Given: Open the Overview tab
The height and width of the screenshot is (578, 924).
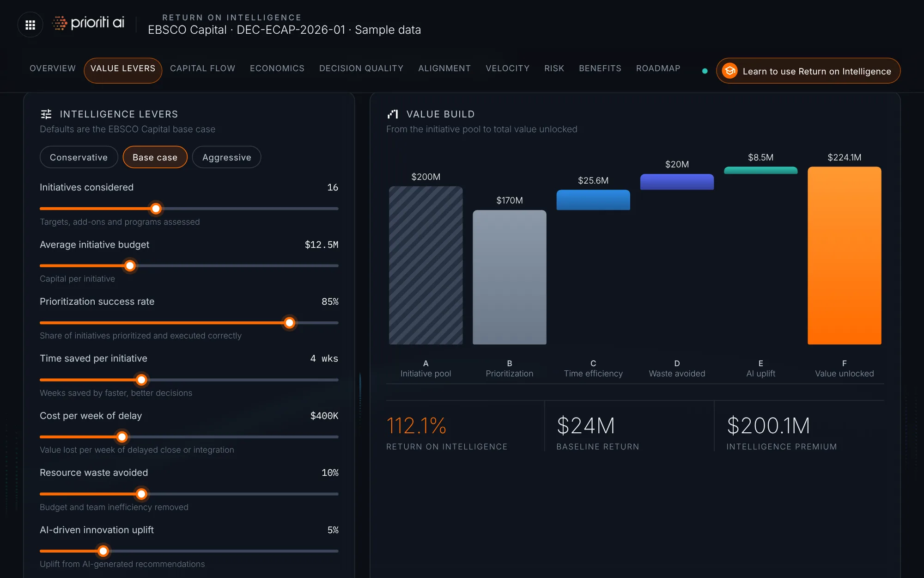Looking at the screenshot, I should [x=53, y=68].
